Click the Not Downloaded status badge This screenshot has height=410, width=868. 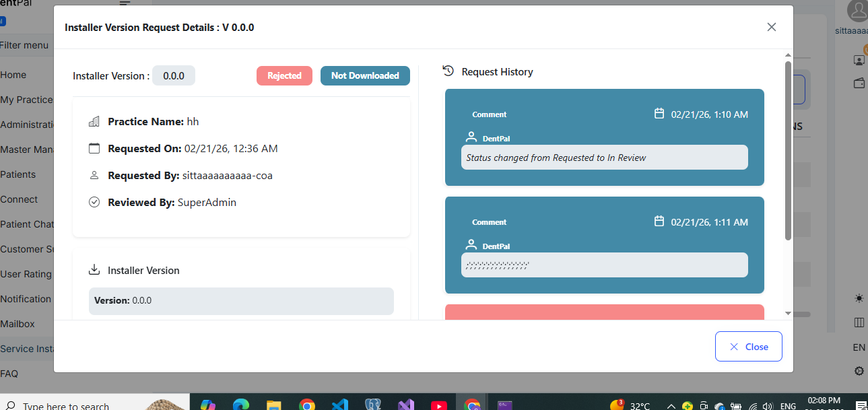click(x=365, y=75)
